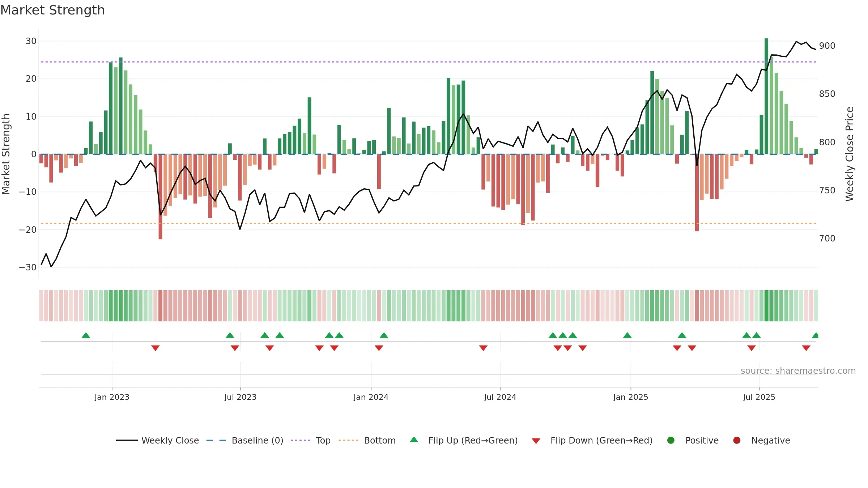The image size is (868, 488).
Task: Click the source: sharemaestro.com text
Action: (x=798, y=371)
